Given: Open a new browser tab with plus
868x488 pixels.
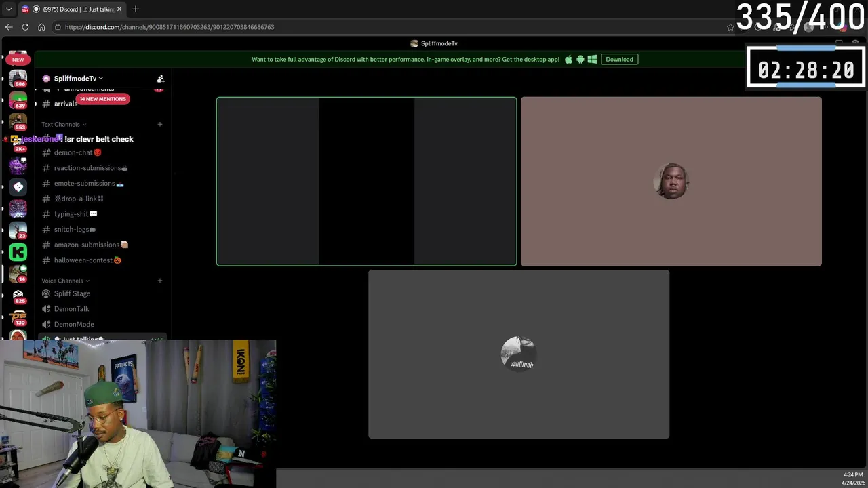Looking at the screenshot, I should coord(136,9).
